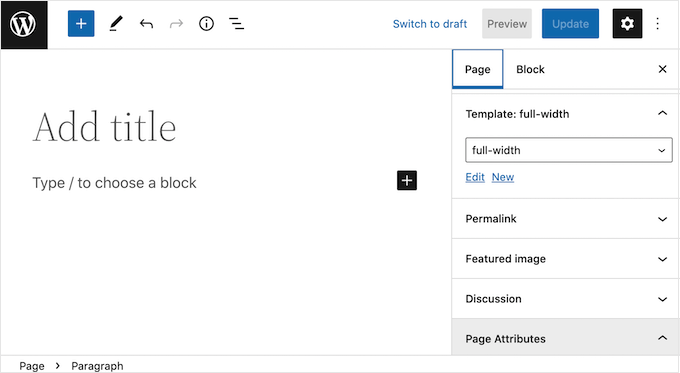Click the Preview button
Viewport: 680px width, 373px height.
click(x=507, y=23)
